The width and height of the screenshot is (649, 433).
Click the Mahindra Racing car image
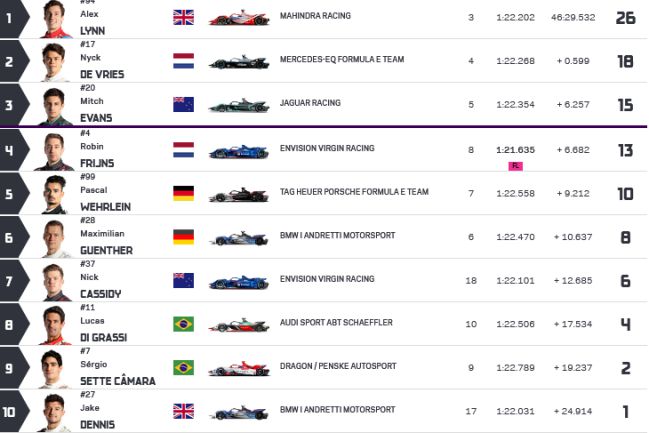(x=239, y=18)
